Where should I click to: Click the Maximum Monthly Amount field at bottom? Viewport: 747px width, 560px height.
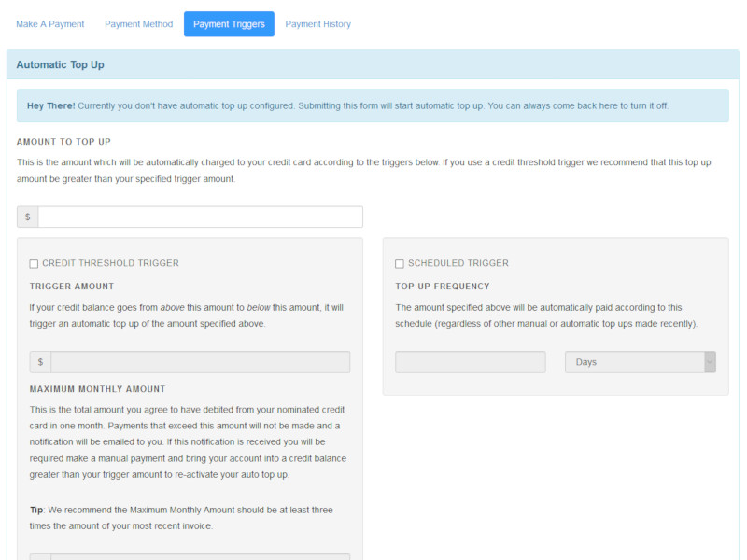200,556
